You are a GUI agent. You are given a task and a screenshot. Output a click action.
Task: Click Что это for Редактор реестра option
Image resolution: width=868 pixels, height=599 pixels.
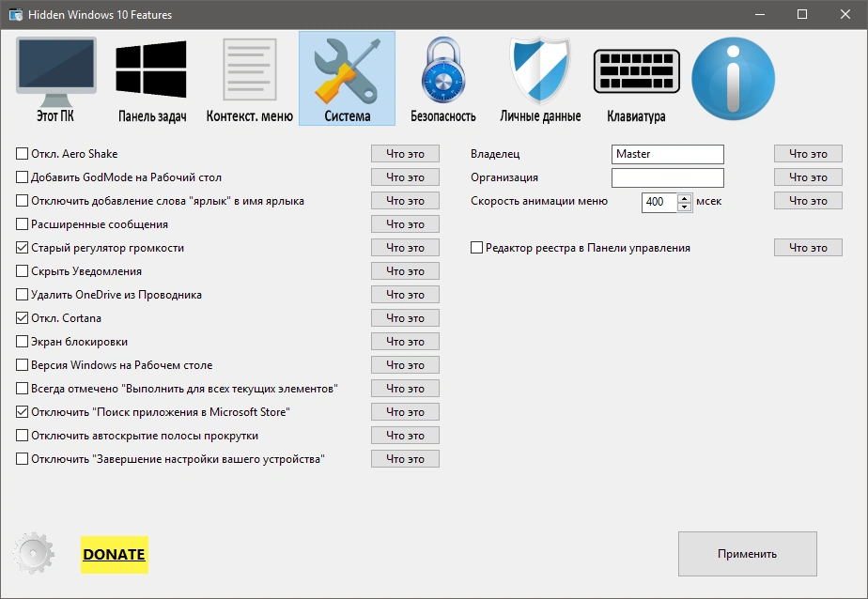[x=808, y=248]
